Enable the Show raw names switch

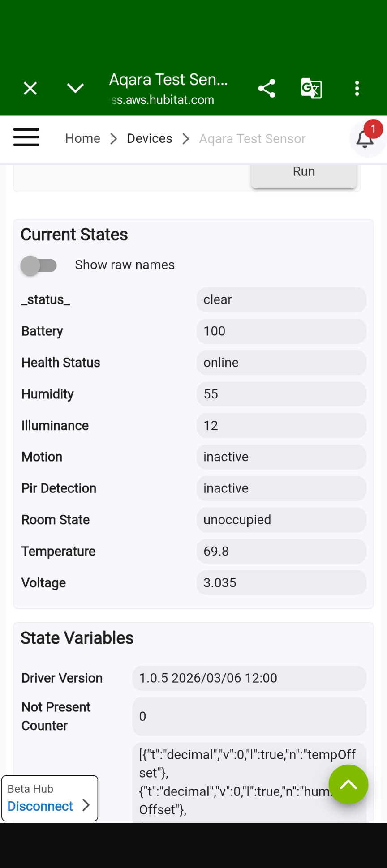pos(39,265)
